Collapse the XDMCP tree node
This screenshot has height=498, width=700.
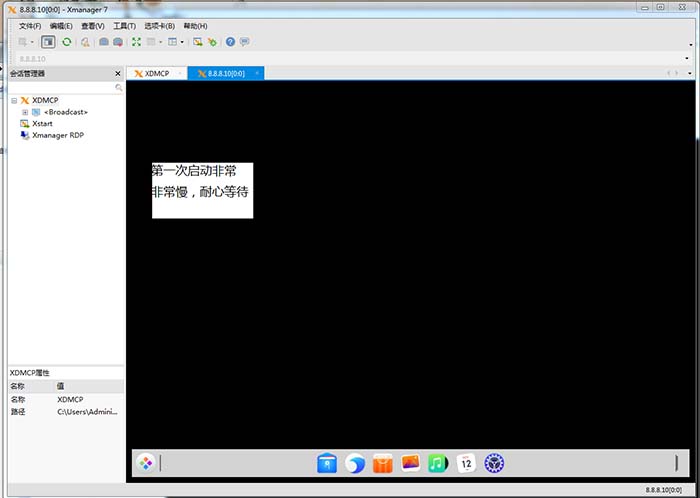click(14, 101)
